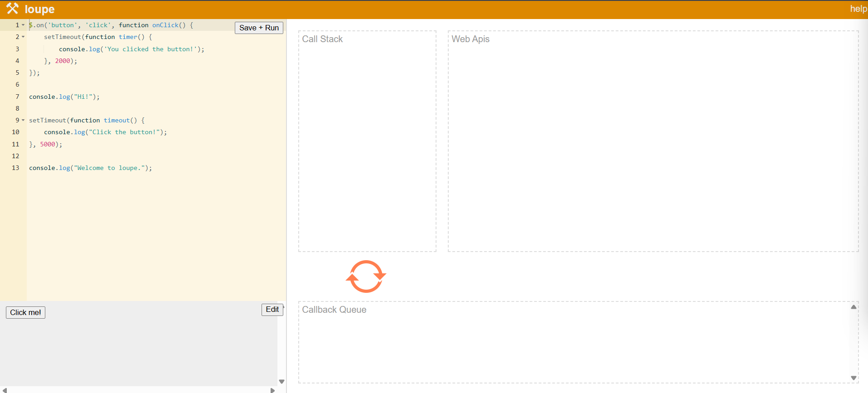Screen dimensions: 868x393
Task: Click the orange event loop spinner icon
Action: 366,277
